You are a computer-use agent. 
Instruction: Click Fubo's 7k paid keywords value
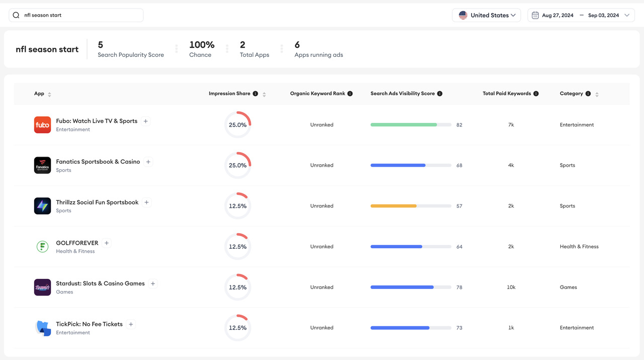511,125
